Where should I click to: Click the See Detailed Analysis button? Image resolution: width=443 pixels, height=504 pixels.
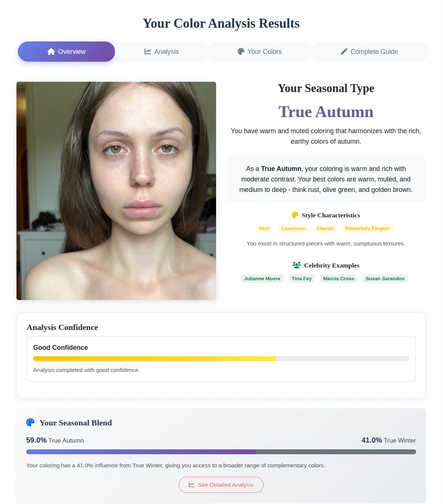(x=221, y=484)
